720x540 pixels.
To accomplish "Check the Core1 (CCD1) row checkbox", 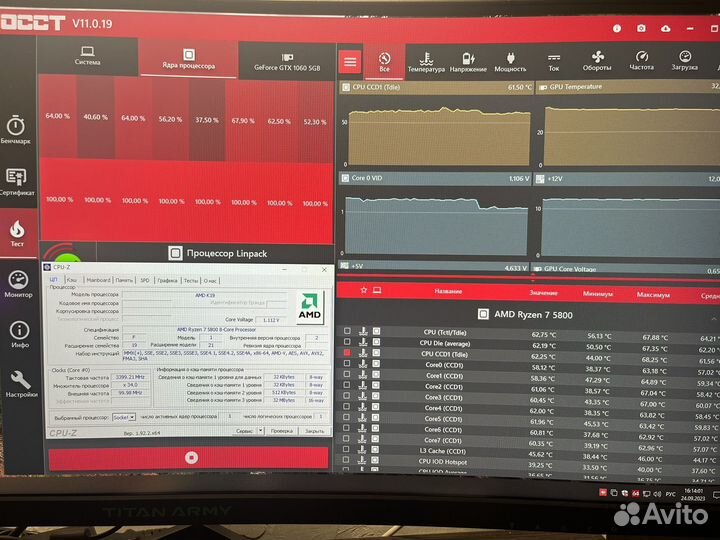I will (x=347, y=374).
